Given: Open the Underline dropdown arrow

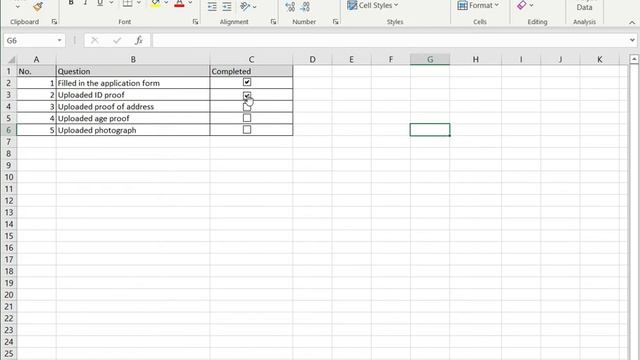Looking at the screenshot, I should [x=111, y=3].
